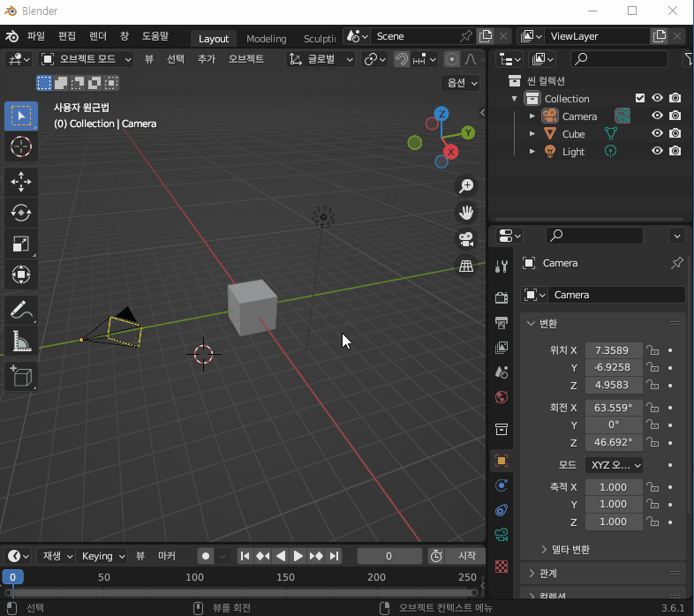
Task: Uncheck Collection exclude checkbox
Action: [x=640, y=98]
